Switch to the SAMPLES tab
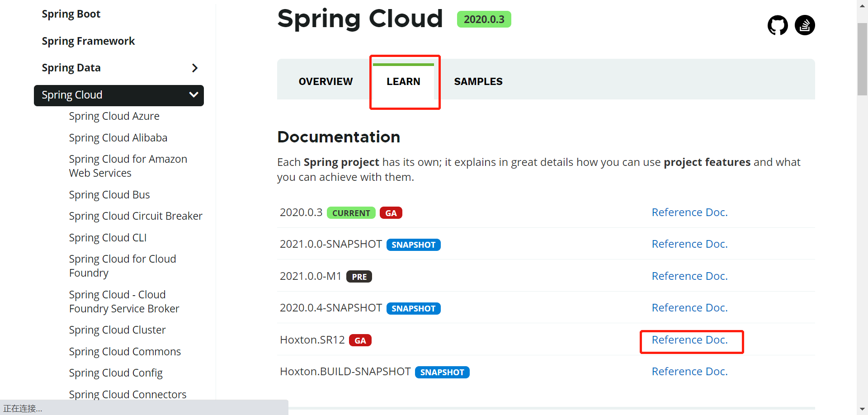The height and width of the screenshot is (415, 868). (478, 81)
